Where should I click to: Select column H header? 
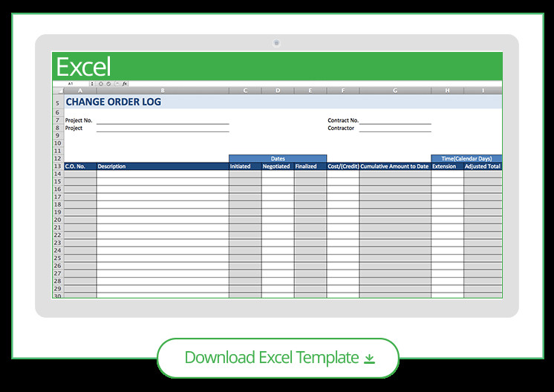pos(447,91)
